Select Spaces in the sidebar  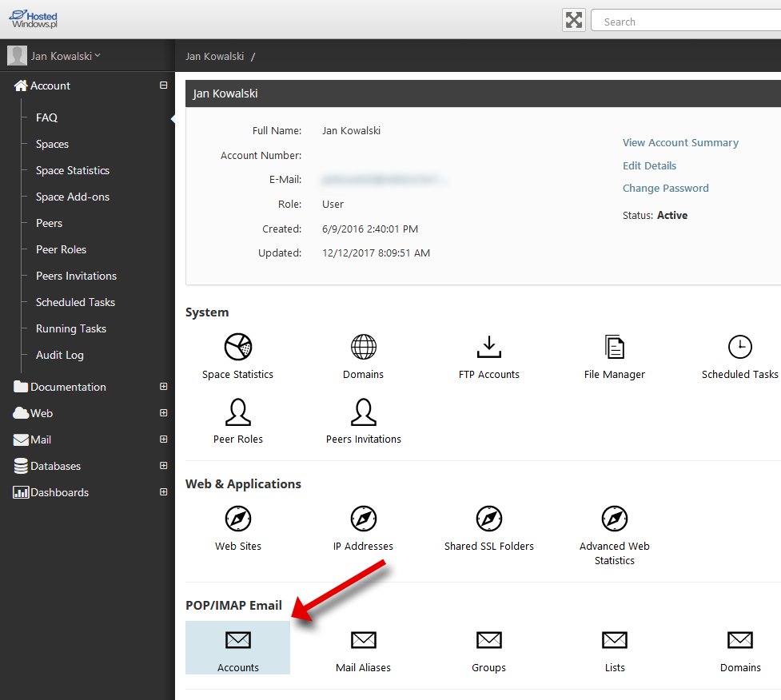pyautogui.click(x=52, y=145)
